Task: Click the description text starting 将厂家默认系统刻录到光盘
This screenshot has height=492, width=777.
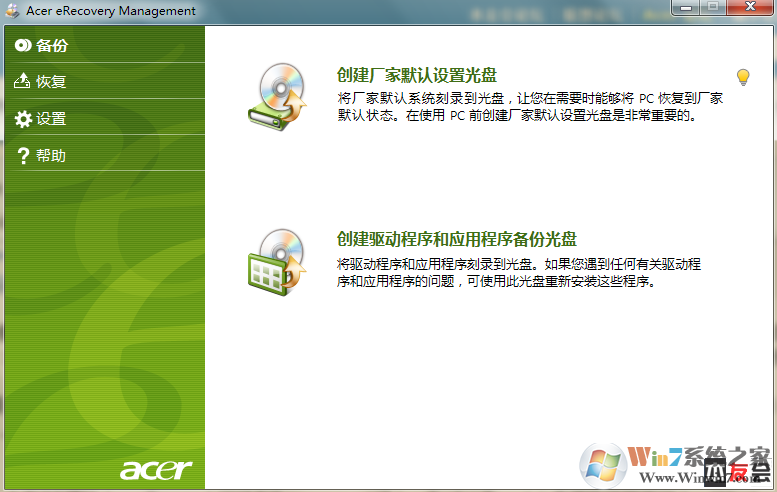Action: click(530, 107)
